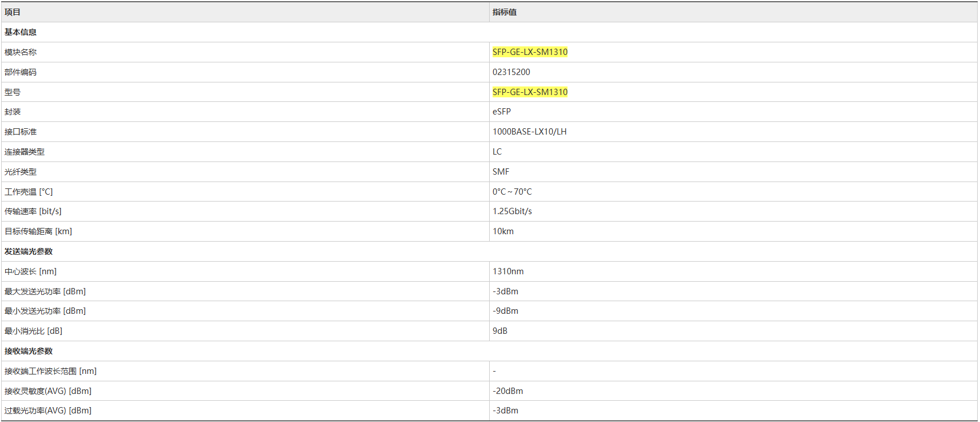The height and width of the screenshot is (422, 980).
Task: Select the 1.25Gbit/s value
Action: click(x=512, y=211)
